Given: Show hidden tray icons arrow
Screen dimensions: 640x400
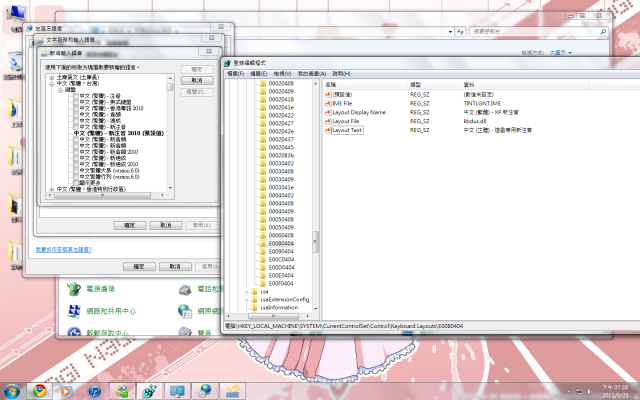Looking at the screenshot, I should tap(569, 391).
